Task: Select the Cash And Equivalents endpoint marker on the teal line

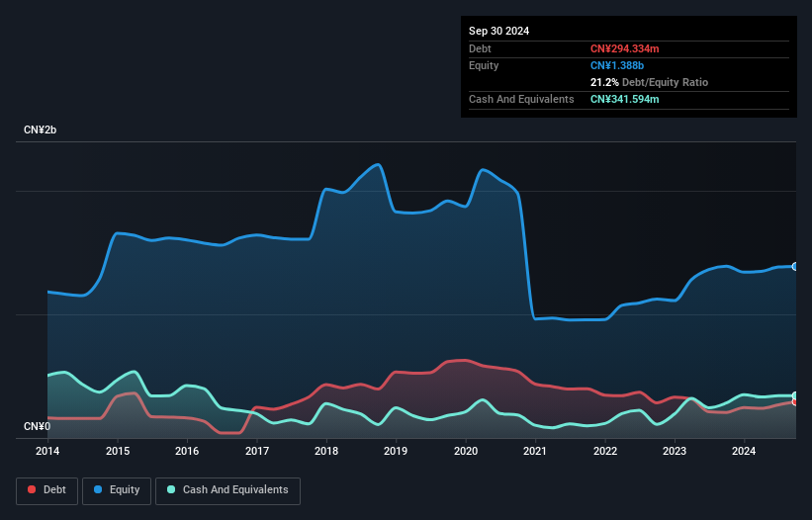Action: 795,395
